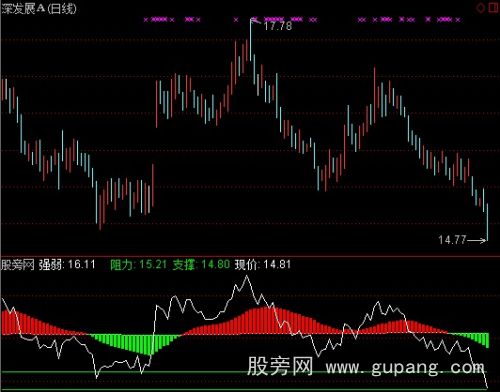
Task: Click the 股旁网 indicator name label
Action: [18, 265]
